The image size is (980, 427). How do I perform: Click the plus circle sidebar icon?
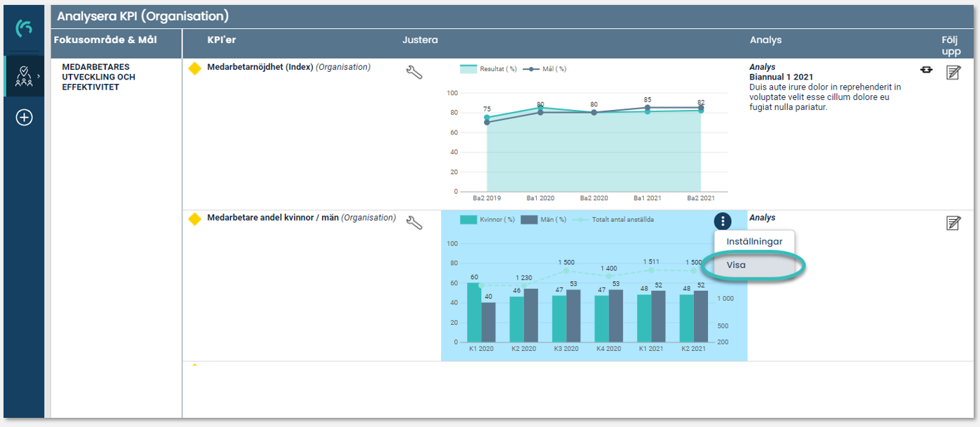click(24, 118)
